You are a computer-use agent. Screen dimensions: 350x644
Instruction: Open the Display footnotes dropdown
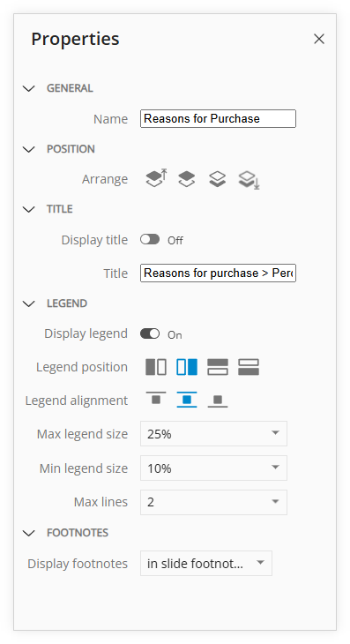206,563
